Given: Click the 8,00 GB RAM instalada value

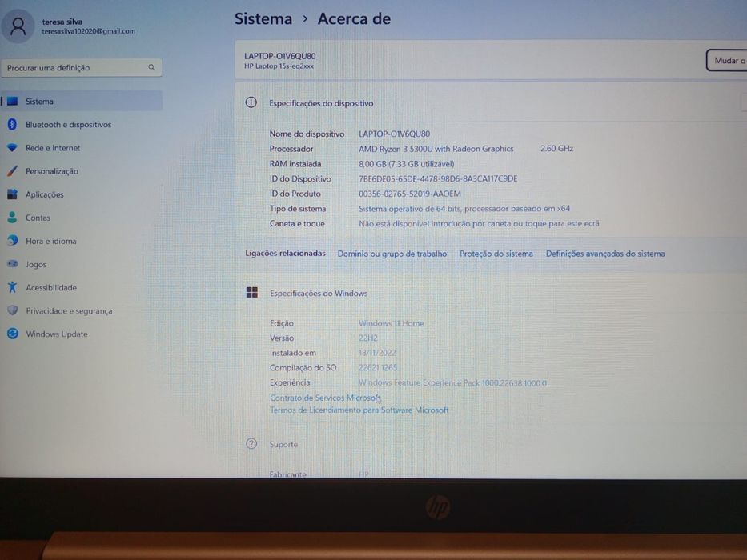Looking at the screenshot, I should (x=407, y=164).
